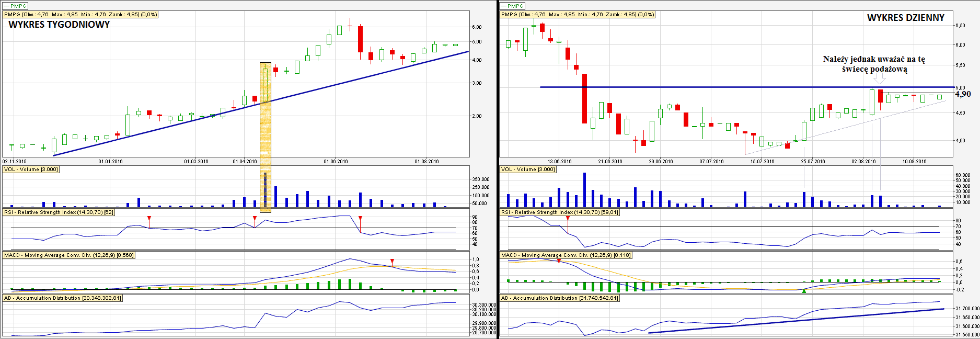Click the daily PMPG price info header

point(578,15)
